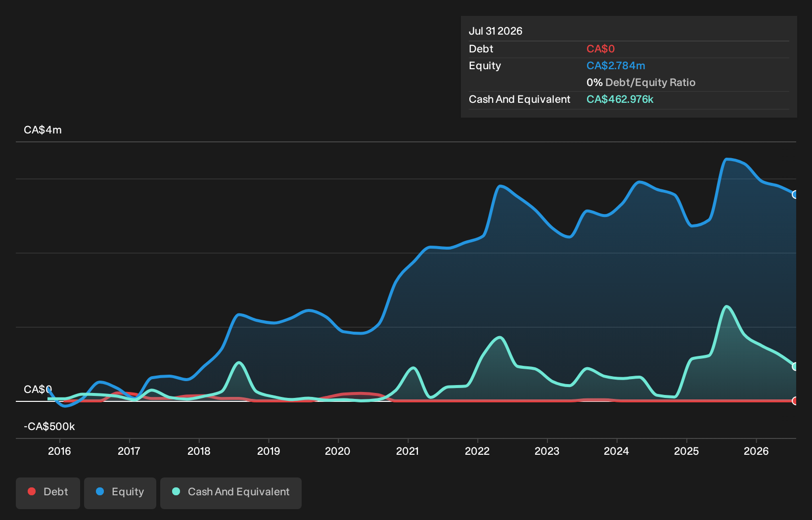The width and height of the screenshot is (812, 520).
Task: Click the 0% Debt/Equity Ratio text
Action: 641,83
